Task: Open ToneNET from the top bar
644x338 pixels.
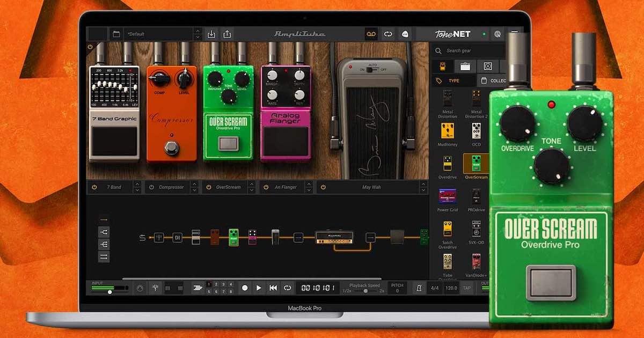Action: pos(452,34)
